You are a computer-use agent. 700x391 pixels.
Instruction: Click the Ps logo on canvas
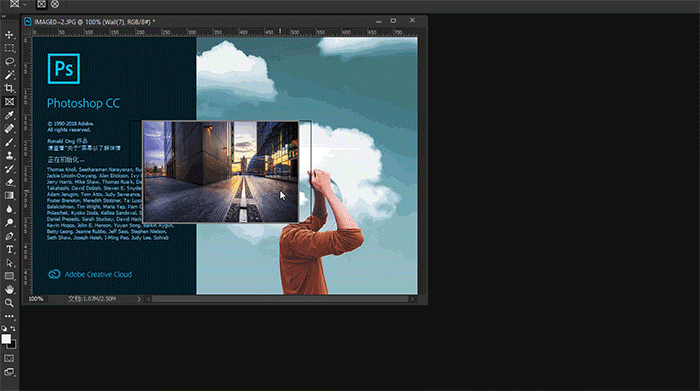(x=64, y=69)
